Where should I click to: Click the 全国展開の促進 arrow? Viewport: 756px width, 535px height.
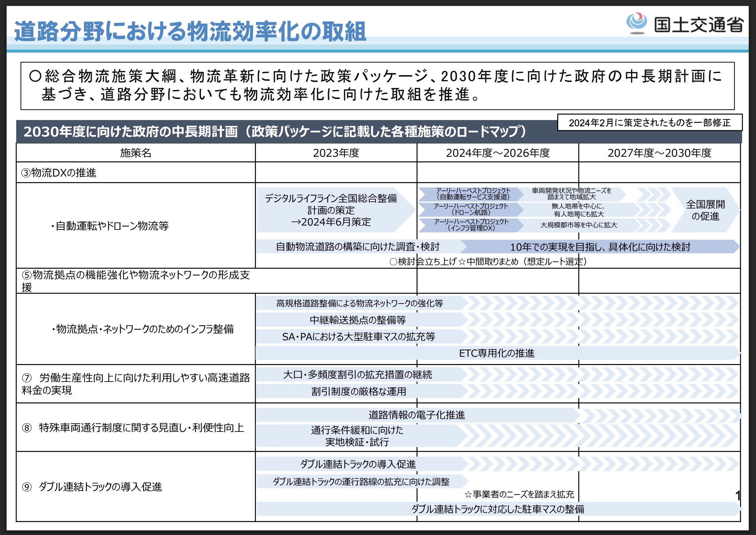click(705, 210)
